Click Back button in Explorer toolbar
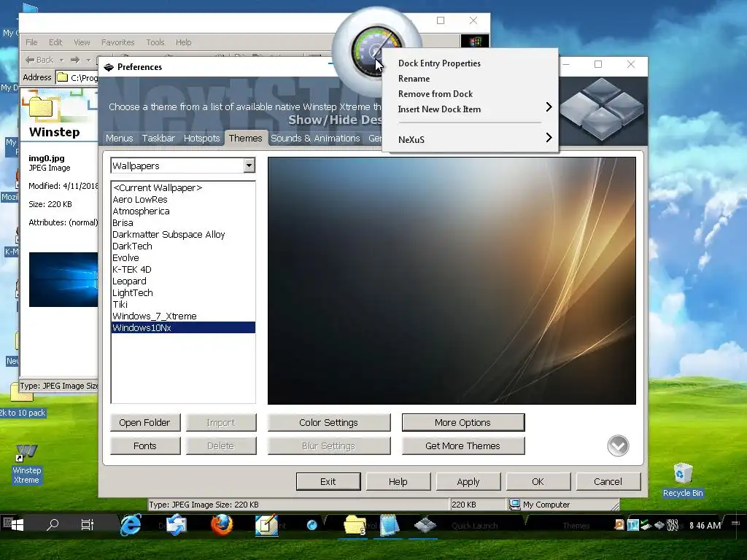Image resolution: width=747 pixels, height=560 pixels. [x=39, y=60]
